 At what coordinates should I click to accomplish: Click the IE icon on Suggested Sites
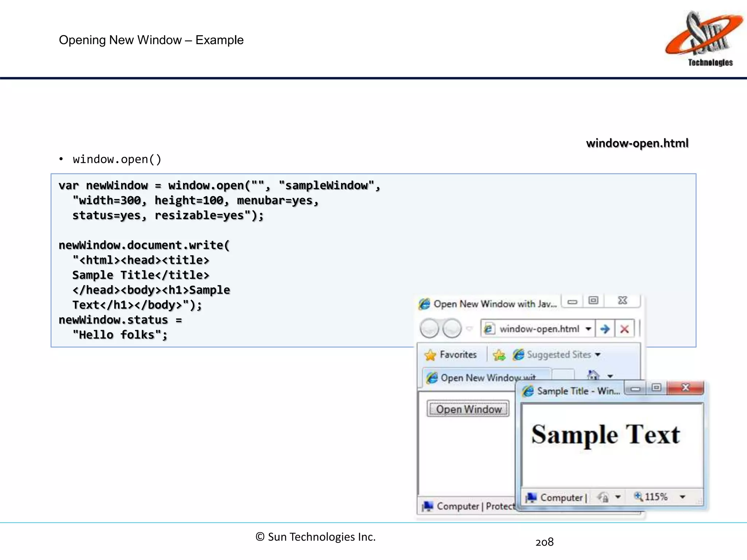[x=518, y=355]
